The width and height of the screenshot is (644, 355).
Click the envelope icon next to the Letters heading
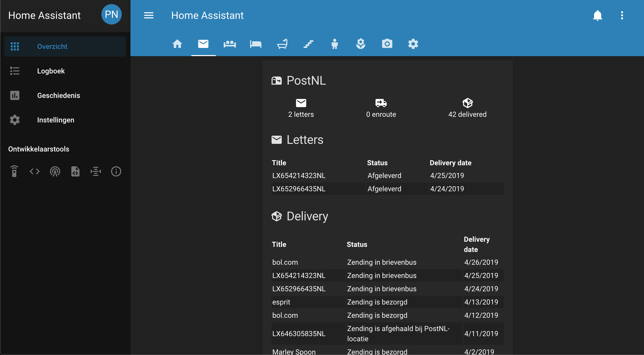(277, 140)
